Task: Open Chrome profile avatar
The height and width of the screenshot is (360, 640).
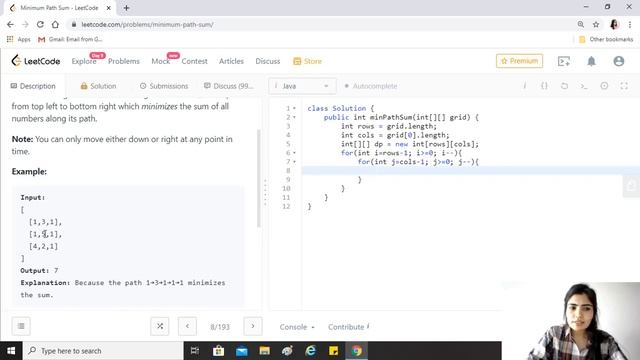Action: 614,24
